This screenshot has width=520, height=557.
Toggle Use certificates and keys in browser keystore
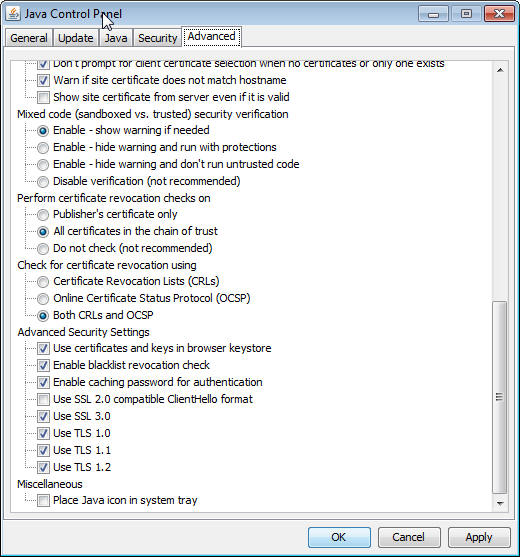coord(43,348)
